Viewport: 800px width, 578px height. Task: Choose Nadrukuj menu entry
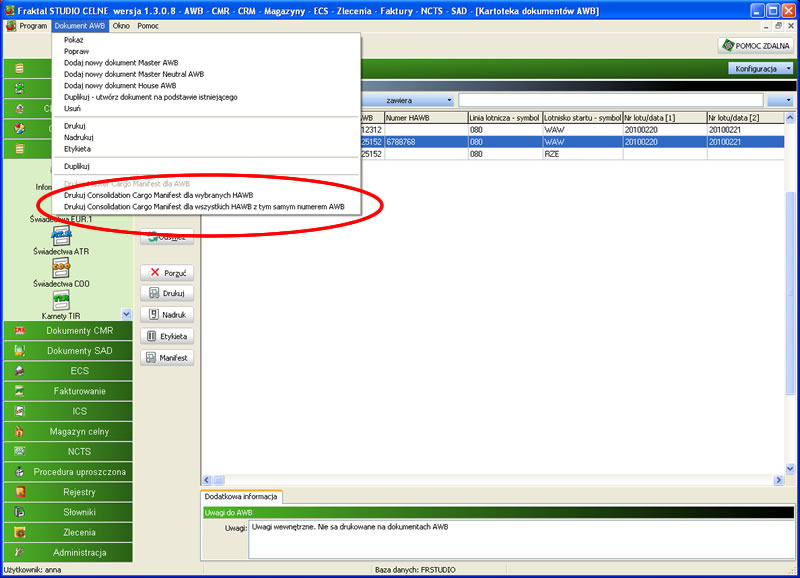point(207,137)
